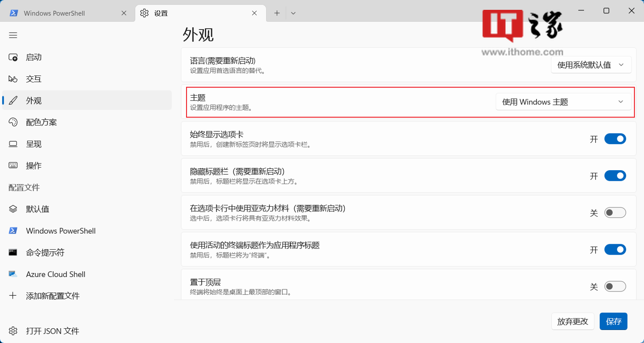The image size is (644, 343).
Task: Click the 保存 button
Action: tap(614, 322)
